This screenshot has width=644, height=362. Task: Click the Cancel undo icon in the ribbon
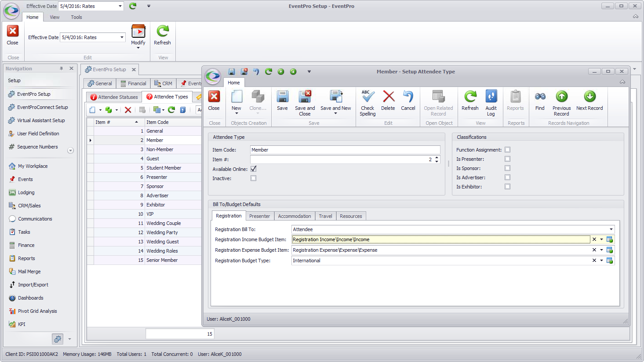tap(408, 97)
